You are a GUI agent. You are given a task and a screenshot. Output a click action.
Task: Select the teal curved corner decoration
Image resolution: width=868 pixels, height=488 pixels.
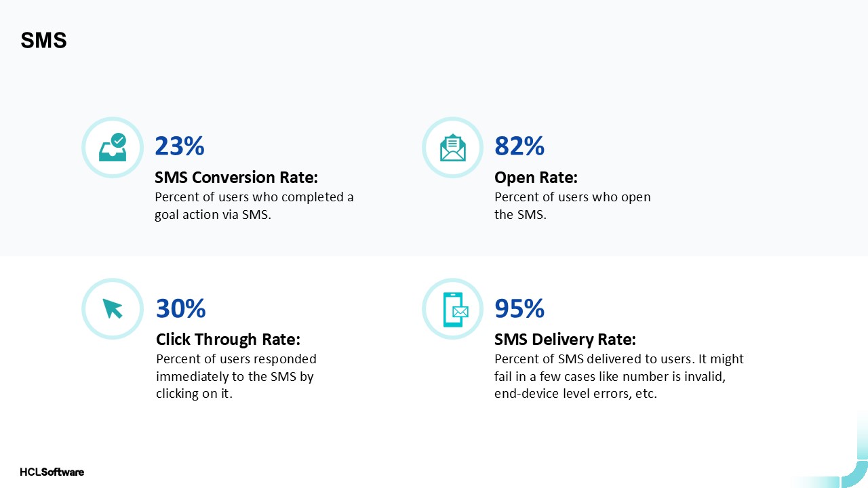(856, 473)
